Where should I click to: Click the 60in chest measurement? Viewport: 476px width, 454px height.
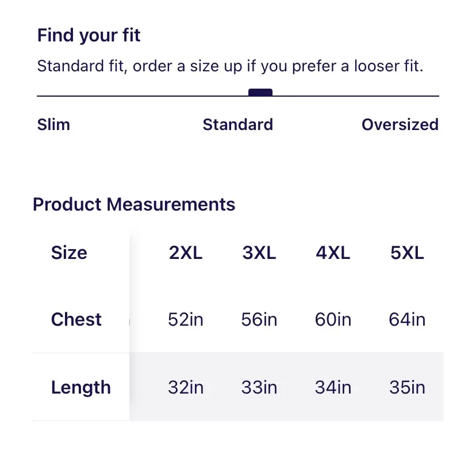(333, 319)
